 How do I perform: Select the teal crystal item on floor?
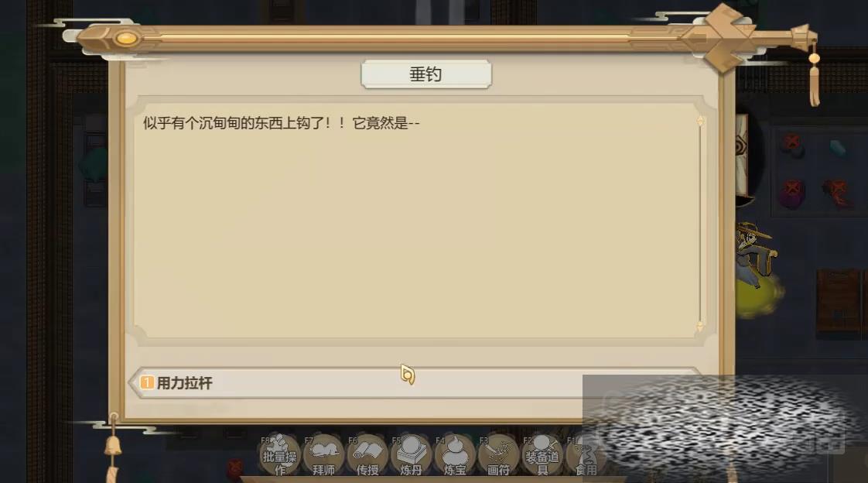click(x=837, y=148)
